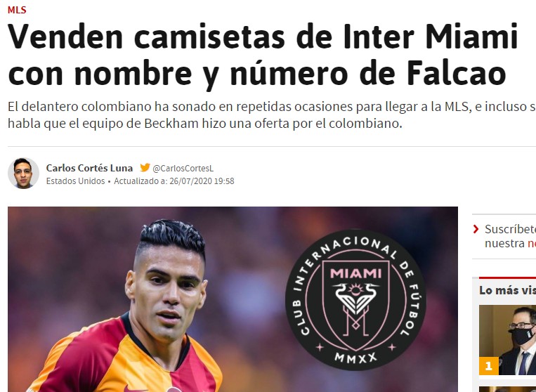The image size is (536, 392).
Task: Click the Inter Miami club crest logo
Action: (355, 299)
